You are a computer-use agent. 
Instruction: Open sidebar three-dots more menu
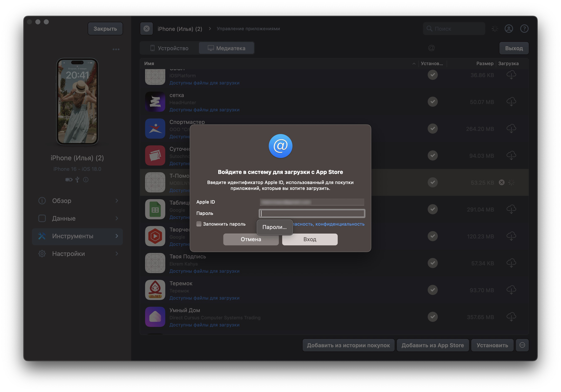pyautogui.click(x=116, y=49)
